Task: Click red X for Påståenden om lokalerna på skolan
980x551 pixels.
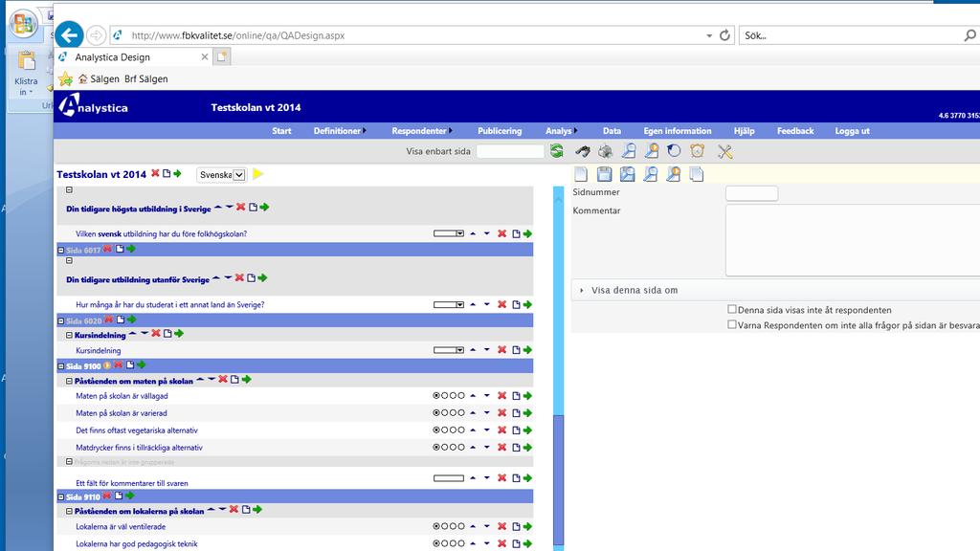Action: pyautogui.click(x=234, y=510)
